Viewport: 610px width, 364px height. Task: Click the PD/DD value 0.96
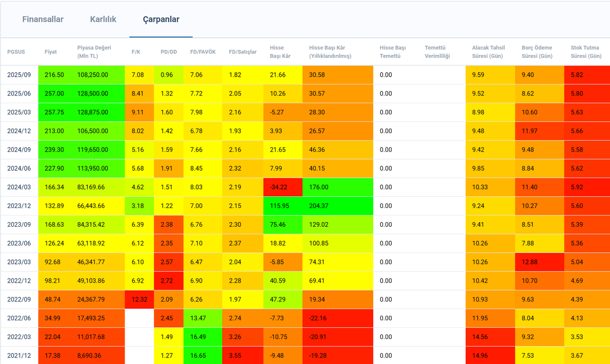(169, 75)
